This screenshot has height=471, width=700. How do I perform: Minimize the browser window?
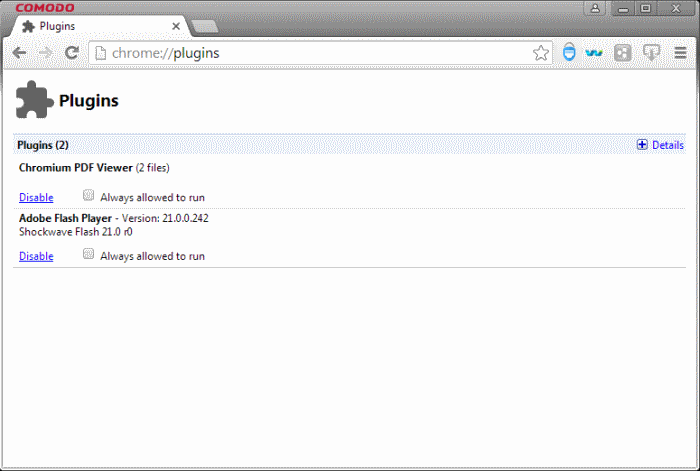(623, 8)
